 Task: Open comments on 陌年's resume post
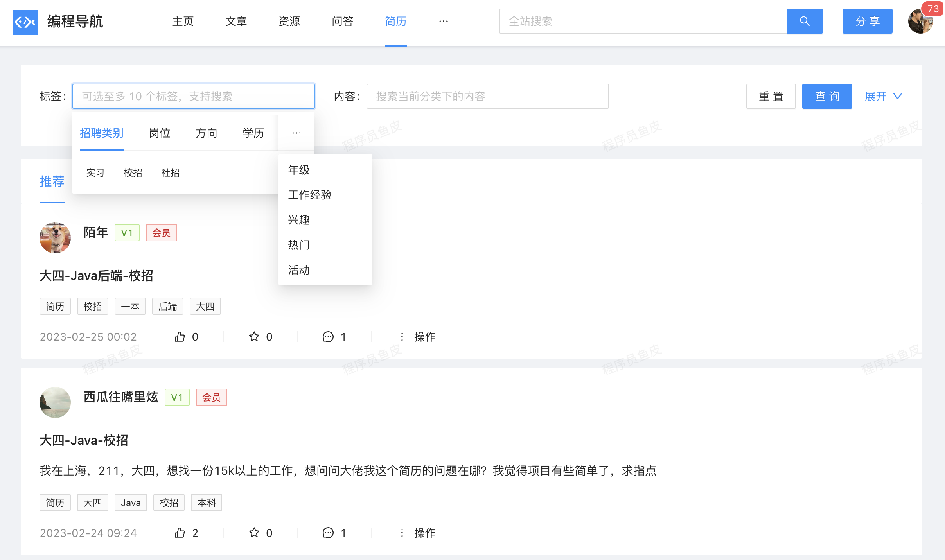(x=328, y=337)
